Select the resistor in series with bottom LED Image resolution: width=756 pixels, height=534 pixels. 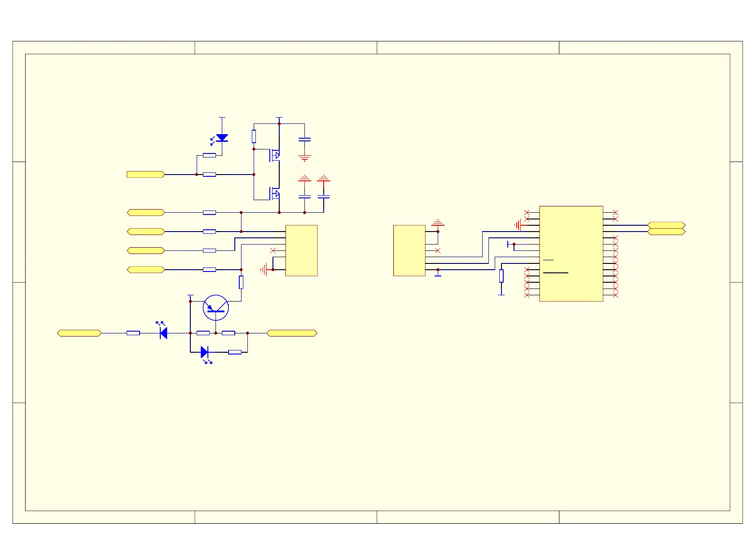[x=235, y=352]
